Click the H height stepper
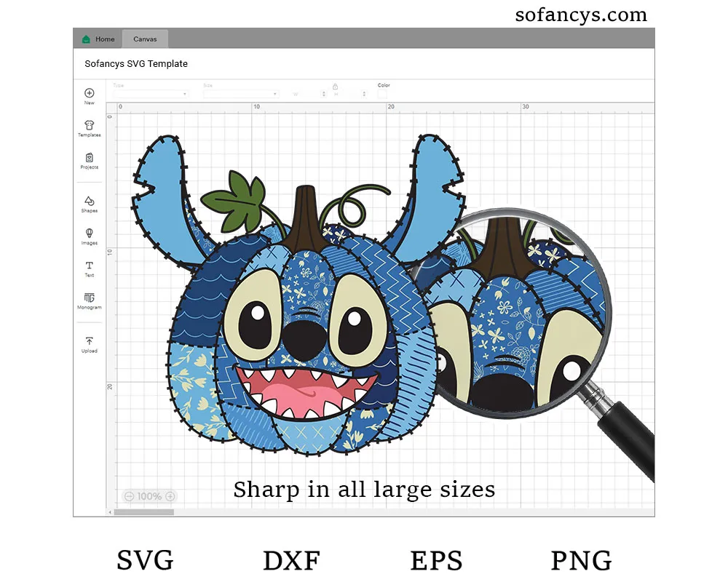The height and width of the screenshot is (582, 728). [x=364, y=94]
